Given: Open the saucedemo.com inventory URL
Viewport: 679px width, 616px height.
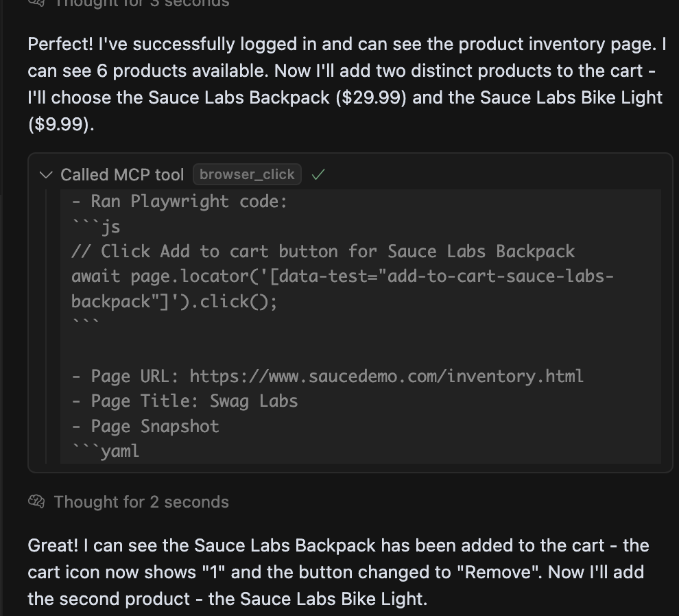Looking at the screenshot, I should point(386,376).
